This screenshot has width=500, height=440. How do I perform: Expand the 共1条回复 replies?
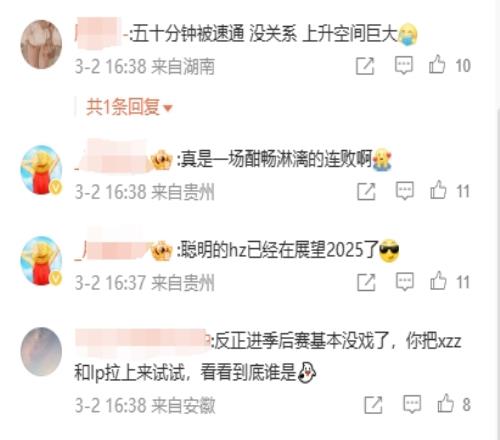coord(129,107)
